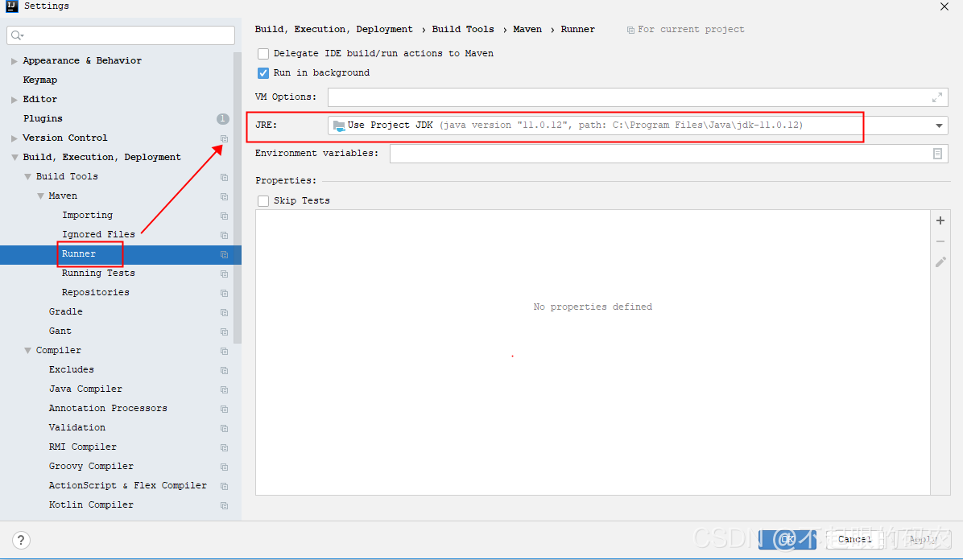This screenshot has height=560, width=963.
Task: Enable the Skip Tests checkbox
Action: point(262,201)
